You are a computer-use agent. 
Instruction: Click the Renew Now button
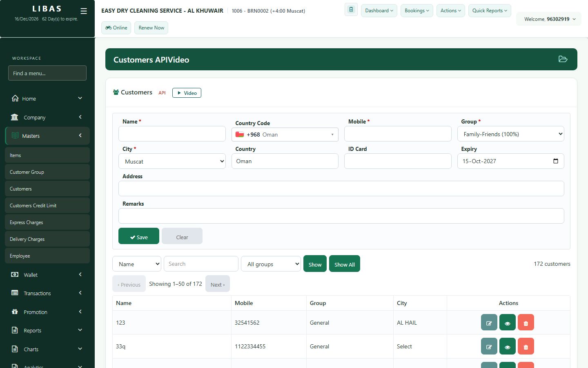click(x=151, y=28)
